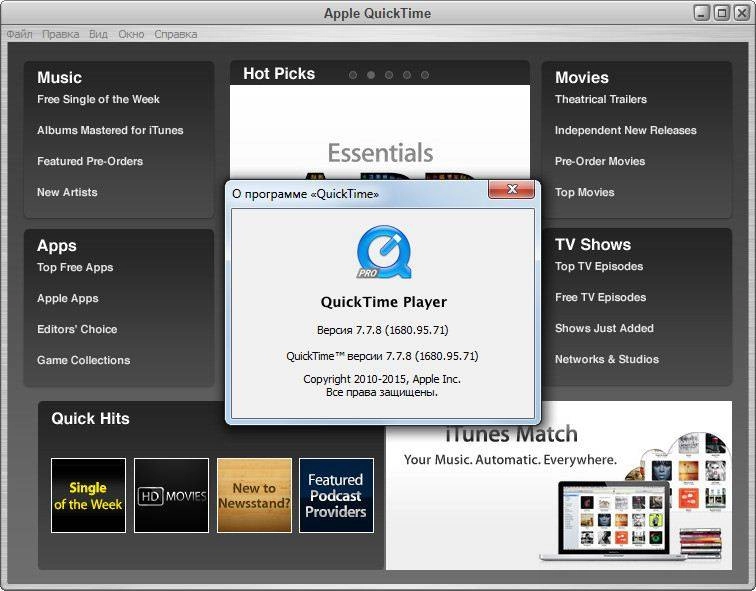The height and width of the screenshot is (591, 756).
Task: Select fifth Hot Picks pagination dot
Action: tap(425, 75)
